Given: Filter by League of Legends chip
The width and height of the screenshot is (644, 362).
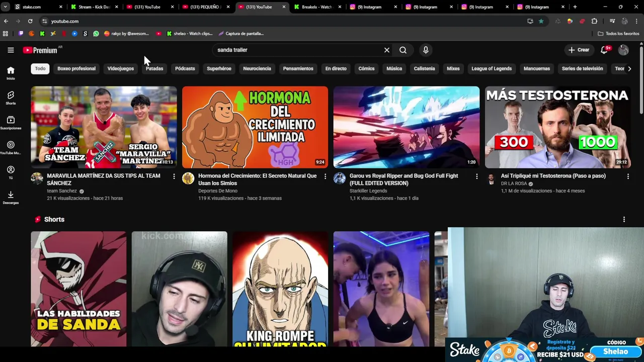Looking at the screenshot, I should [x=492, y=68].
